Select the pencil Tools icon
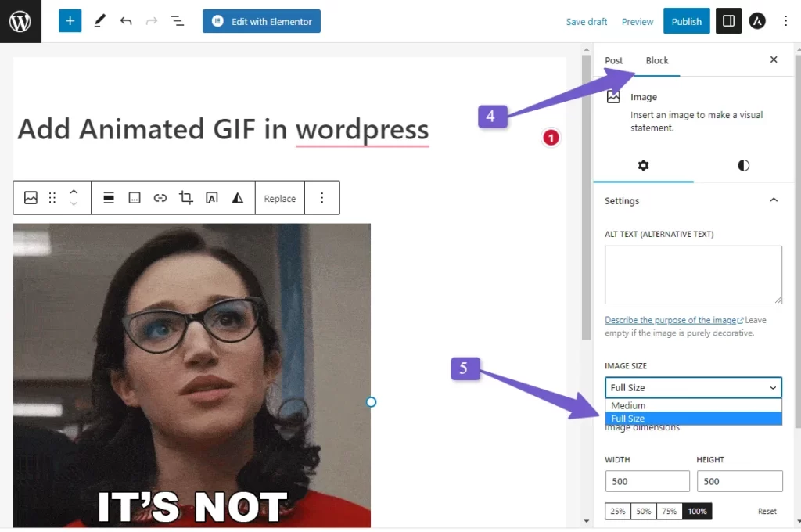Viewport: 801px width, 532px height. (x=99, y=21)
